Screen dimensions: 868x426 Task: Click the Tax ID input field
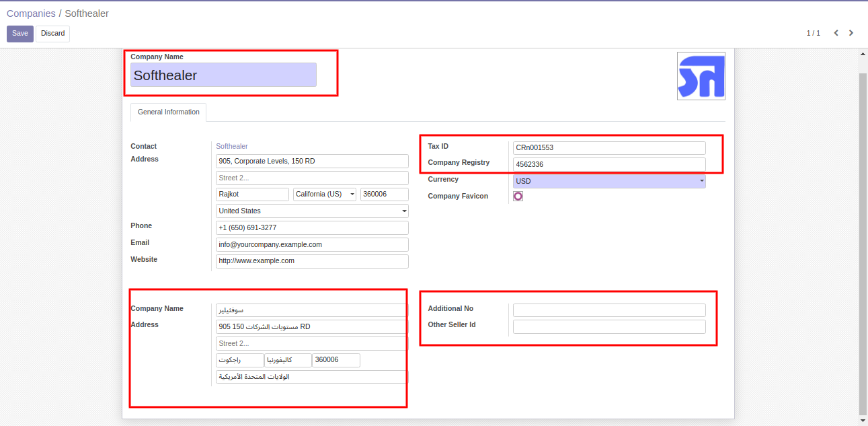click(x=608, y=148)
